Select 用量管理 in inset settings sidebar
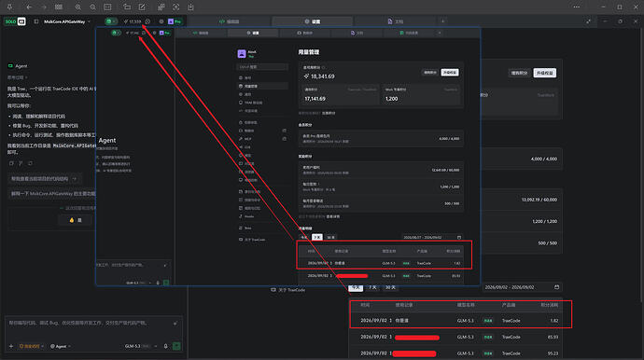 [262, 86]
